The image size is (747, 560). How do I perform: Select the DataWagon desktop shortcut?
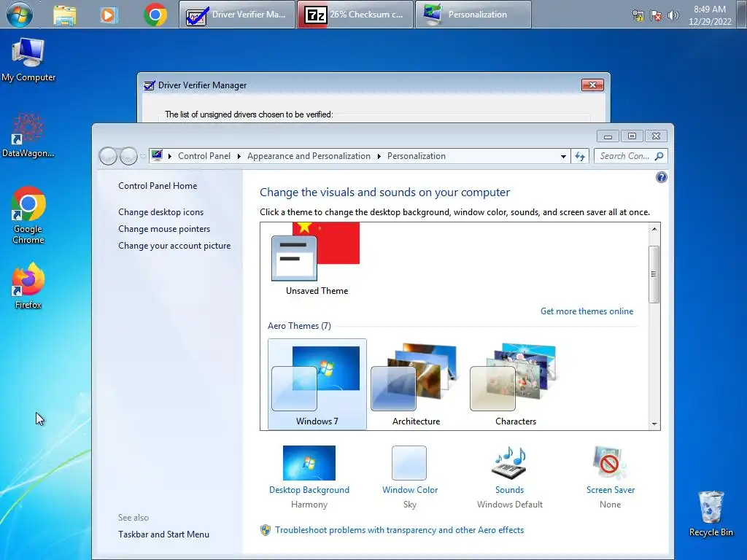point(28,135)
